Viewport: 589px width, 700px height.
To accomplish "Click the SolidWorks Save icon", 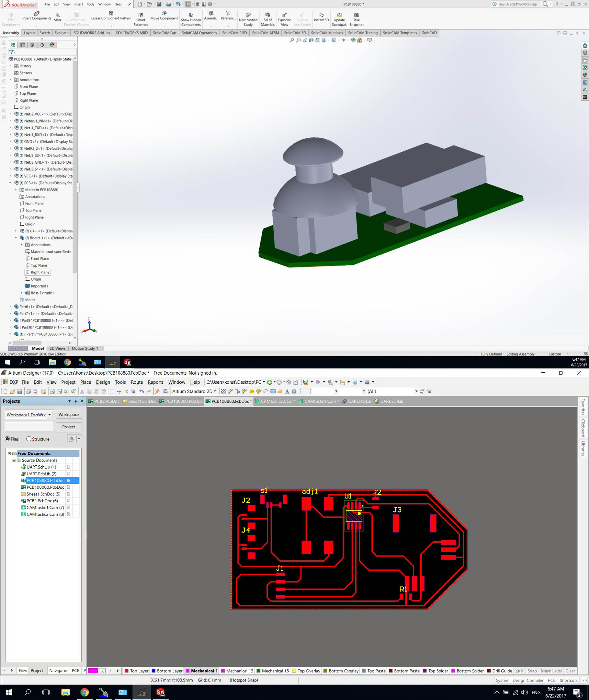I will [x=159, y=4].
